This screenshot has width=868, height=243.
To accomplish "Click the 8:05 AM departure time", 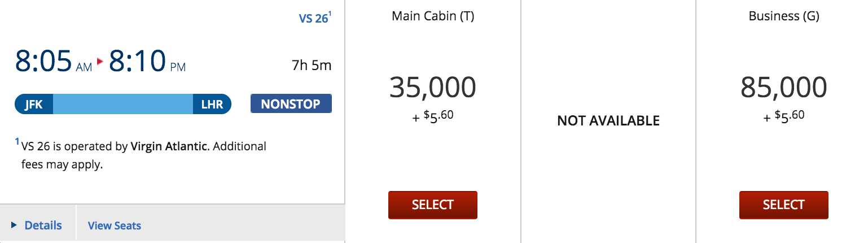I will click(x=54, y=61).
